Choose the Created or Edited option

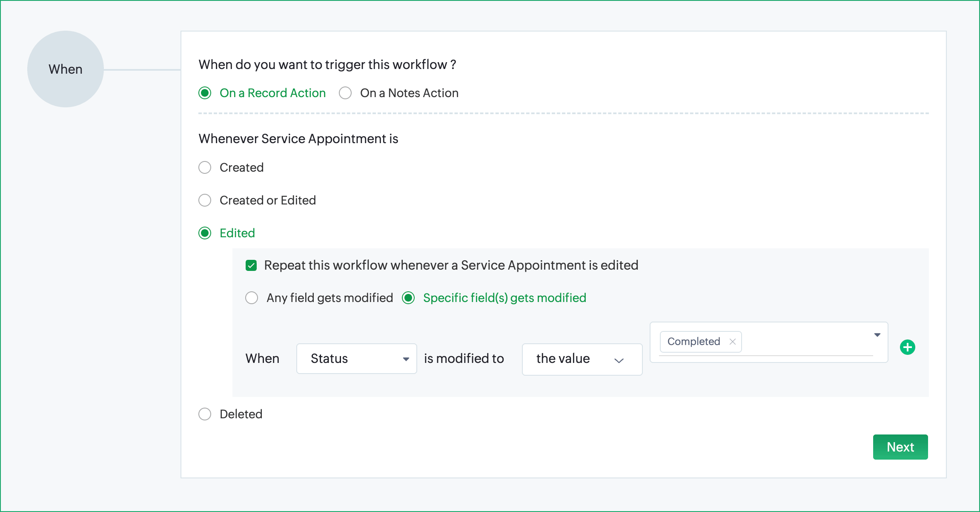click(x=205, y=200)
